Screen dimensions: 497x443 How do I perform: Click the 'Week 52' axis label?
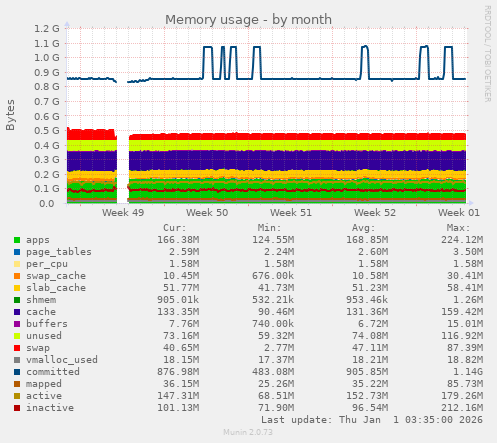[375, 213]
